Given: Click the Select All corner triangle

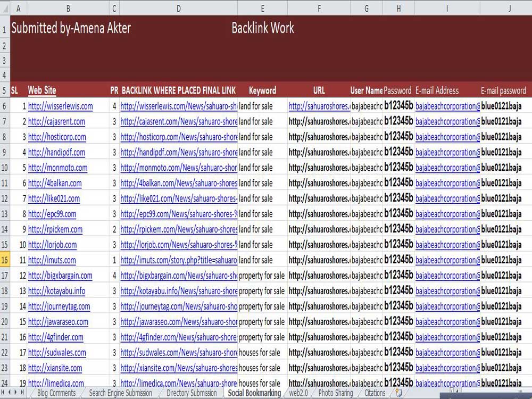Looking at the screenshot, I should tap(5, 9).
